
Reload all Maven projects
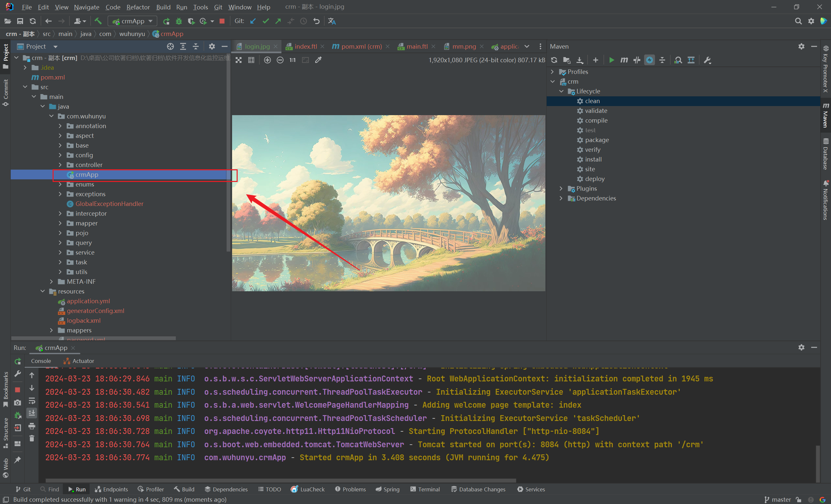(554, 60)
